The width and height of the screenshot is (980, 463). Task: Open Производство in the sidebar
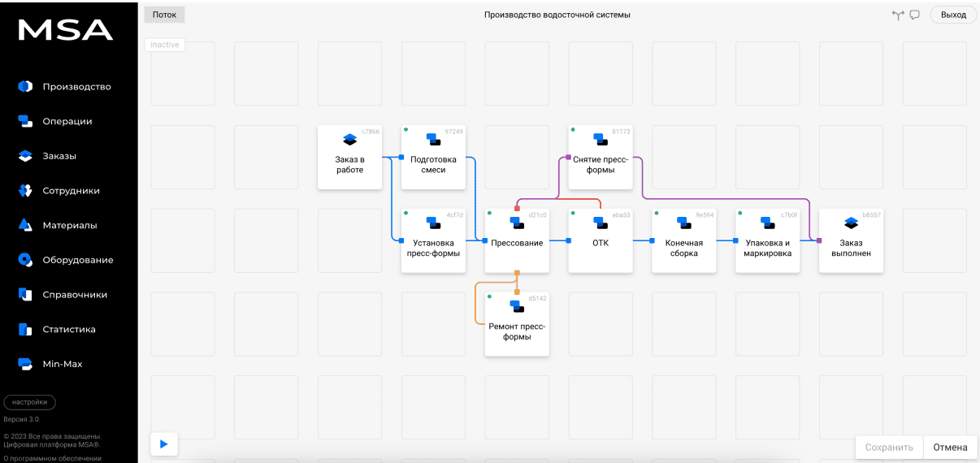(x=76, y=87)
